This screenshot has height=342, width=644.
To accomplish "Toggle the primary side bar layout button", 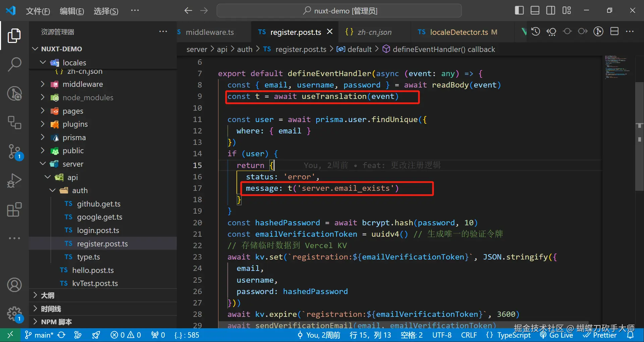I will [519, 10].
